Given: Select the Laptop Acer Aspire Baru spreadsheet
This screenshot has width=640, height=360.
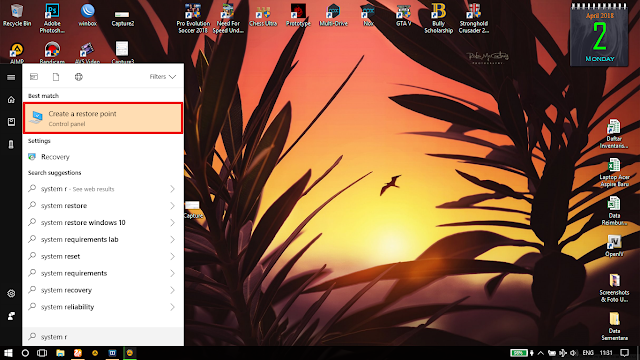Looking at the screenshot, I should (614, 172).
